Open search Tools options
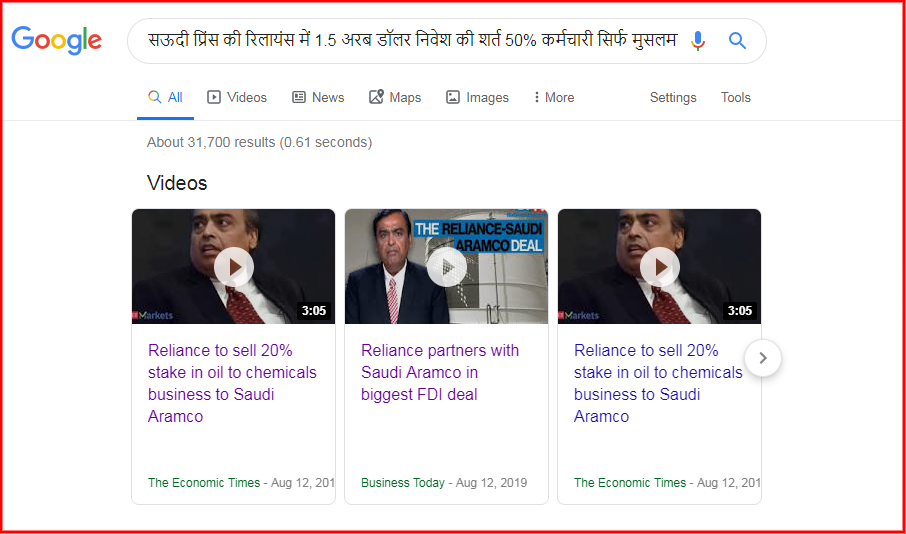906x534 pixels. pos(736,97)
